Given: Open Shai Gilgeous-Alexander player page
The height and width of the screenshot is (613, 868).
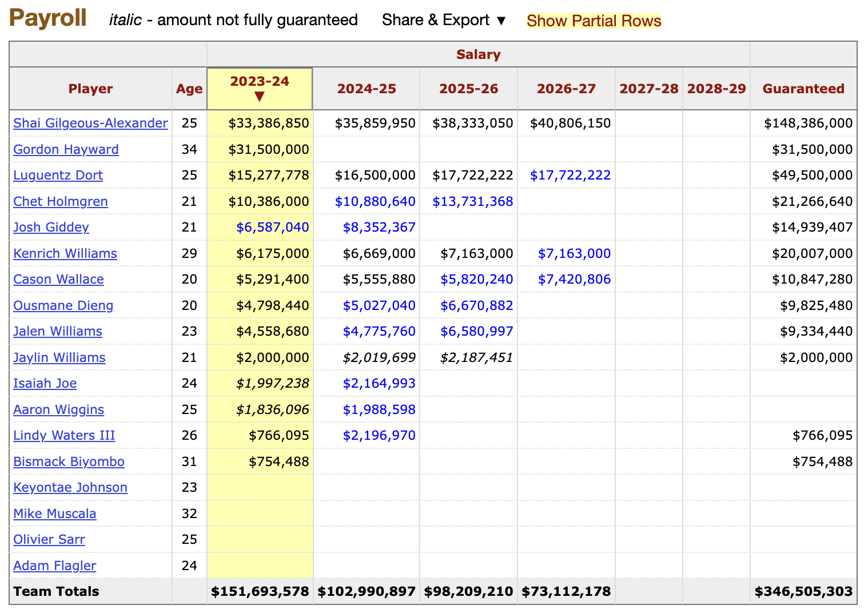Looking at the screenshot, I should pyautogui.click(x=90, y=123).
